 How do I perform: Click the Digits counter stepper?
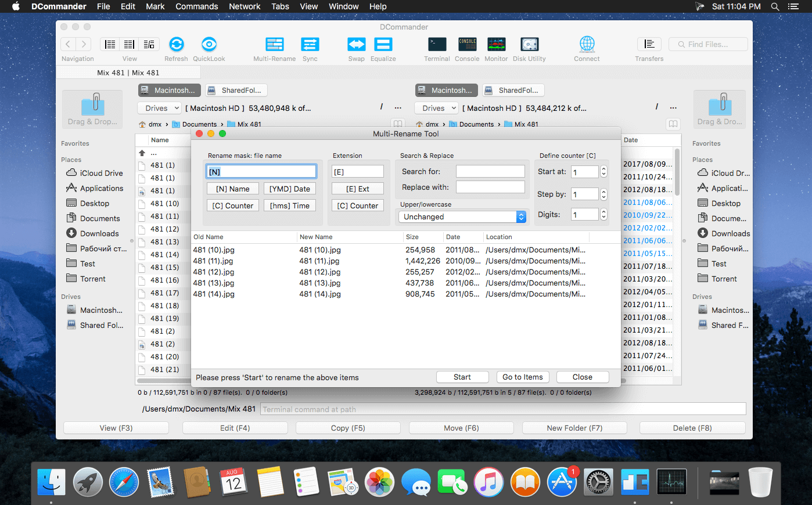[604, 214]
